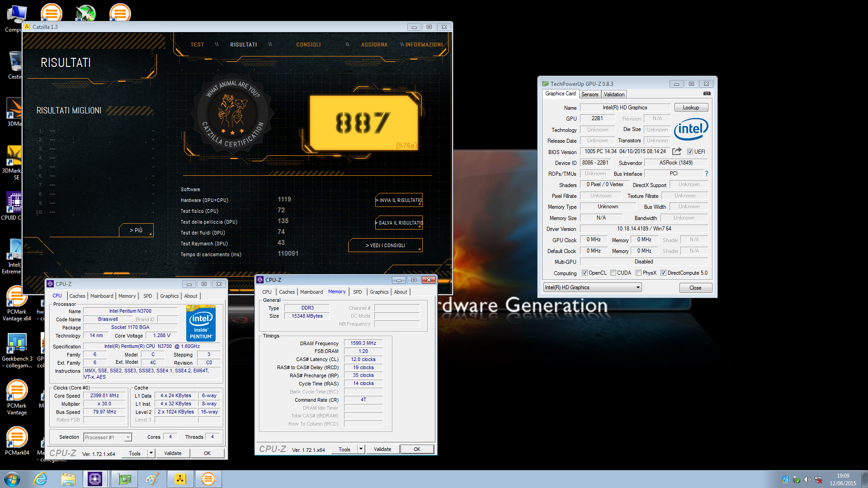This screenshot has width=868, height=488.
Task: Click the Driver Version field in GPU-Z
Action: pyautogui.click(x=644, y=229)
